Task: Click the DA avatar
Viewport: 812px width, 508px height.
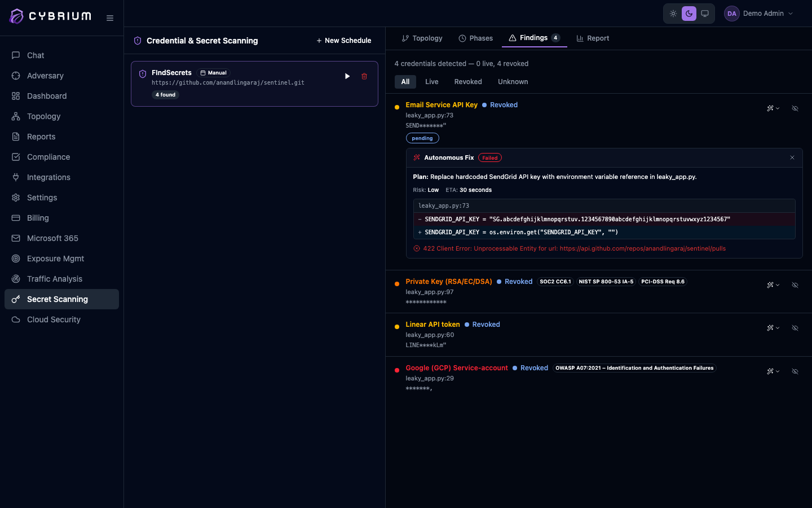Action: click(x=732, y=14)
